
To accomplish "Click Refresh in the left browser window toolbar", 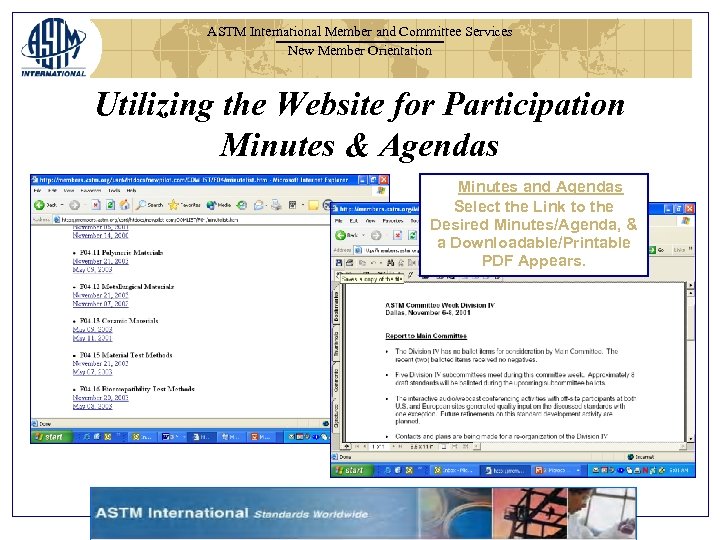I will 110,205.
